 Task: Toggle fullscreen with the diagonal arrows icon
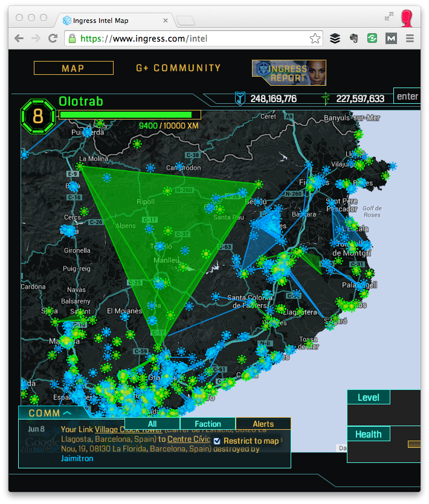tap(389, 16)
